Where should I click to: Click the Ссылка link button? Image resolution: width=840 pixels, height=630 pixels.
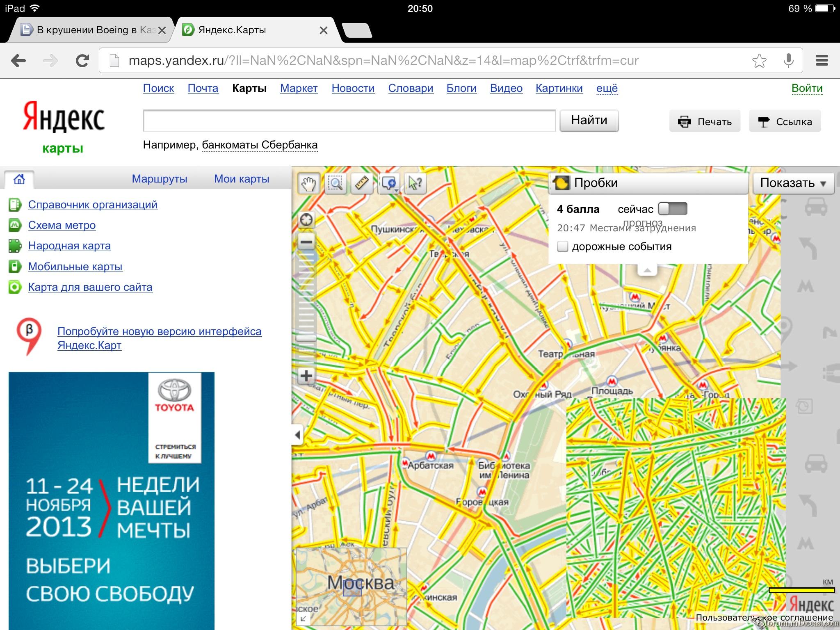(785, 121)
